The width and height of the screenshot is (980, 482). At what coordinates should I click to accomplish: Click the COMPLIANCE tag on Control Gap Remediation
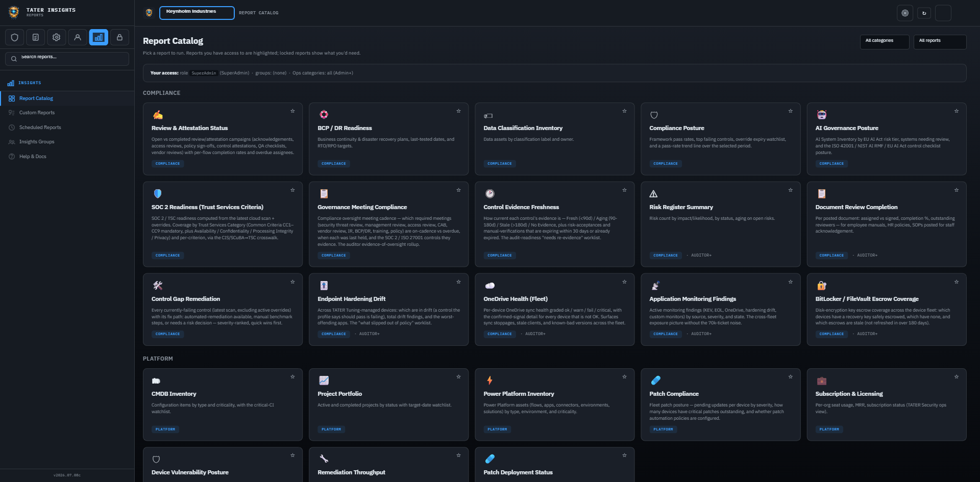[167, 334]
